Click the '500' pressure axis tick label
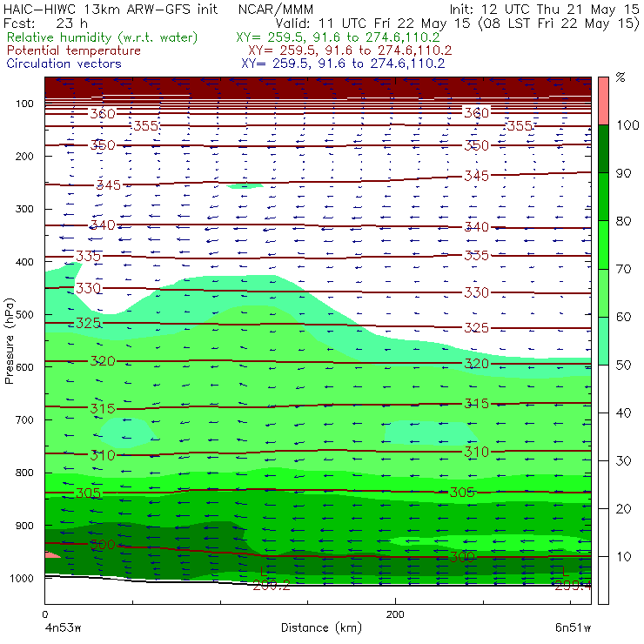The image size is (644, 644). (24, 315)
